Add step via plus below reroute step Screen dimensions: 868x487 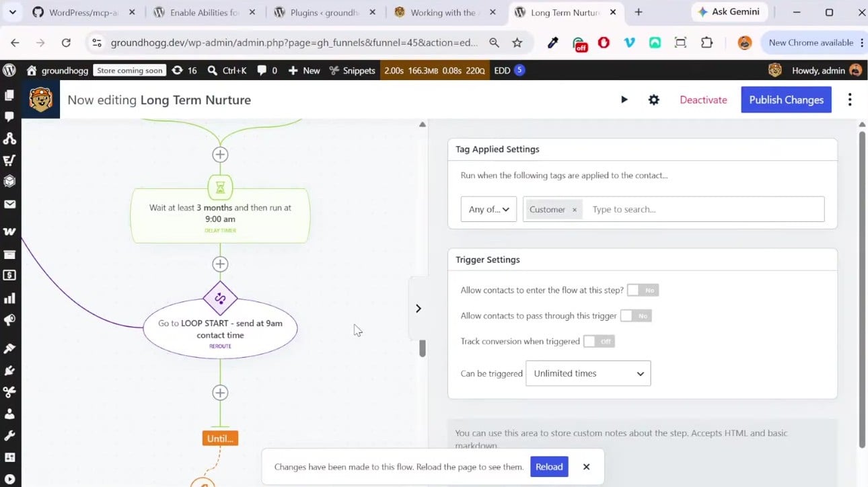click(x=220, y=392)
